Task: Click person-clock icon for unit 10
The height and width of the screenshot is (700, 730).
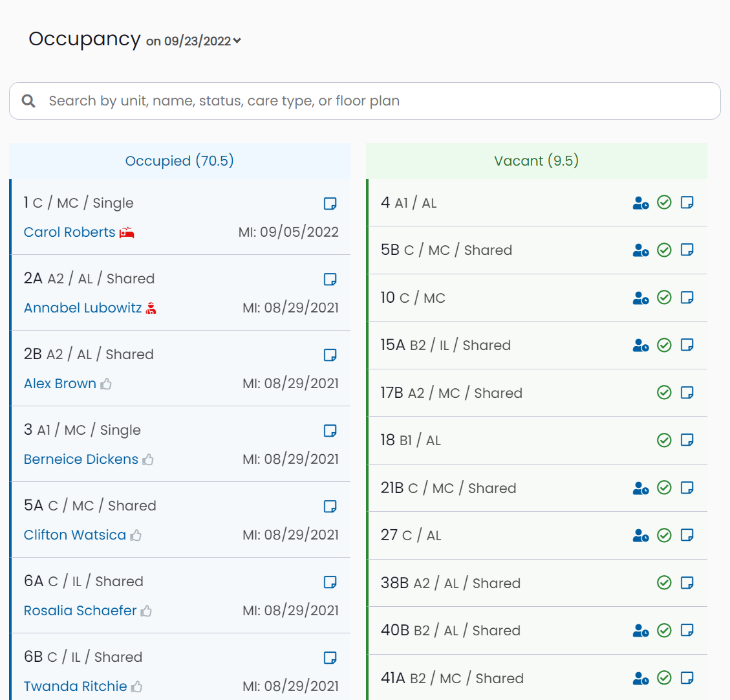Action: 641,298
